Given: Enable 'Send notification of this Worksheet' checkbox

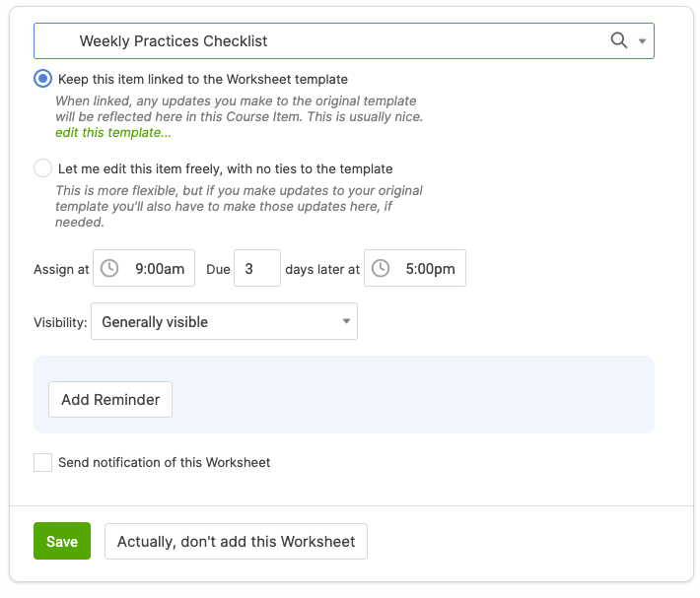Looking at the screenshot, I should [43, 462].
